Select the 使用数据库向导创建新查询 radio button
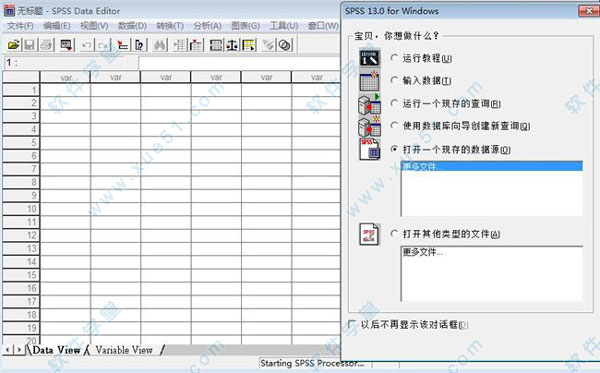 click(x=394, y=125)
